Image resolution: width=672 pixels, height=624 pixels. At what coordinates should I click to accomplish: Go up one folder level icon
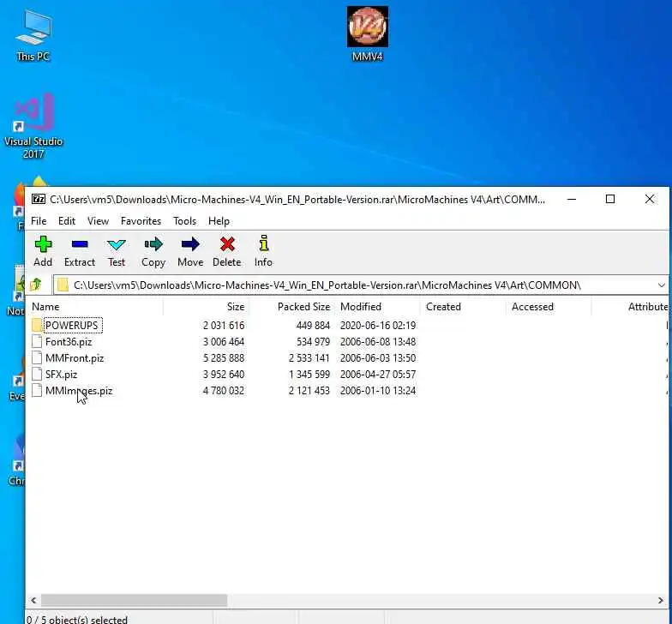36,285
